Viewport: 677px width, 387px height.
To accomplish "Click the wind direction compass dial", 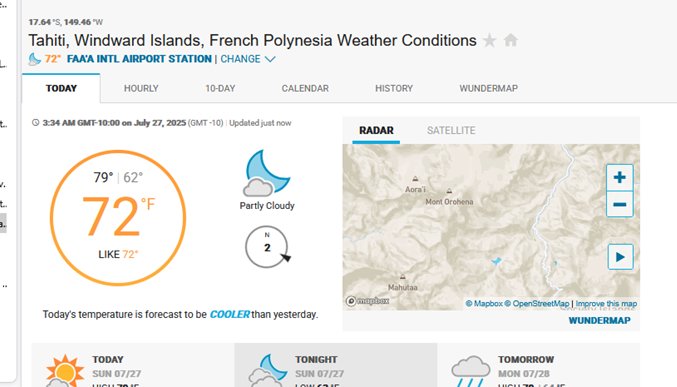I will click(x=267, y=247).
